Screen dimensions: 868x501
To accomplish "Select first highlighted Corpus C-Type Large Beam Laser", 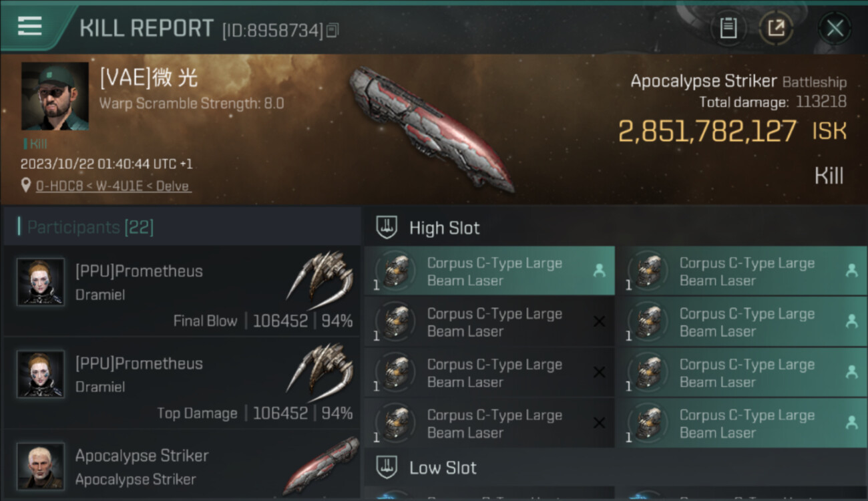I will click(489, 271).
